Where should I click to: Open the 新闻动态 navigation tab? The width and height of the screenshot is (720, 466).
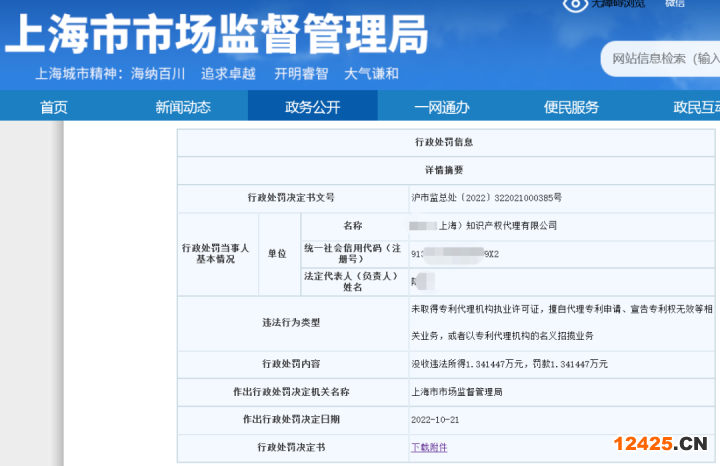[x=183, y=107]
